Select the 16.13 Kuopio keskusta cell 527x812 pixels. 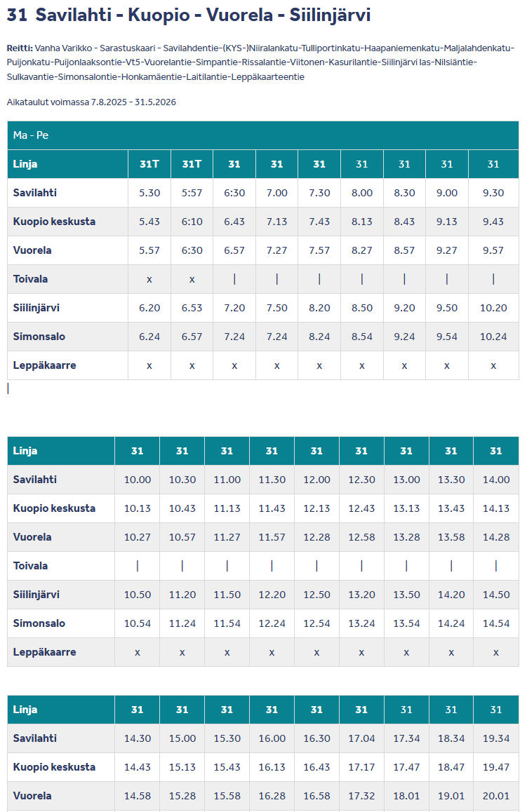272,767
